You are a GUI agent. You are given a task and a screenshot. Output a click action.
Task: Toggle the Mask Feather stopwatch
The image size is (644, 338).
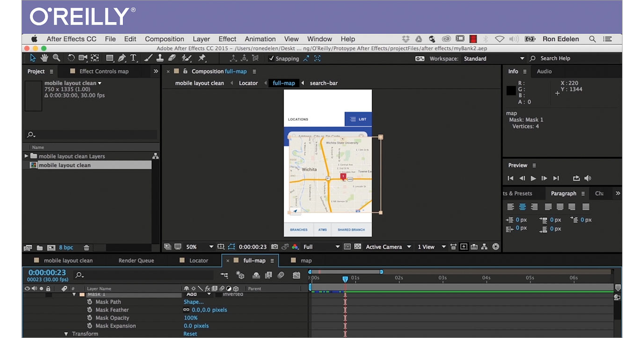[x=90, y=310]
